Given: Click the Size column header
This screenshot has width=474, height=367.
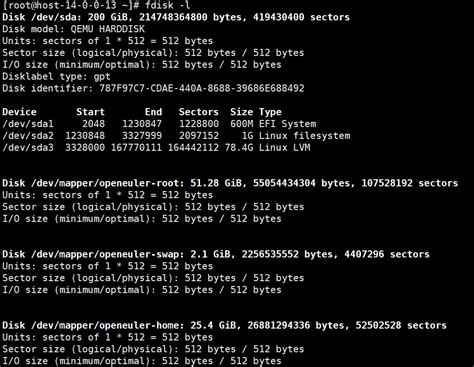Looking at the screenshot, I should tap(241, 112).
